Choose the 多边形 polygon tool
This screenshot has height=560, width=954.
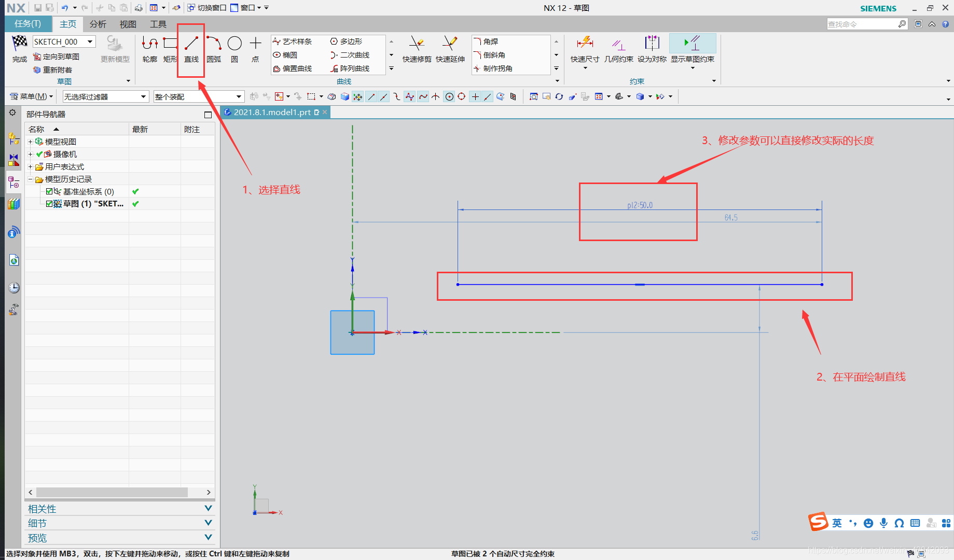(x=347, y=41)
